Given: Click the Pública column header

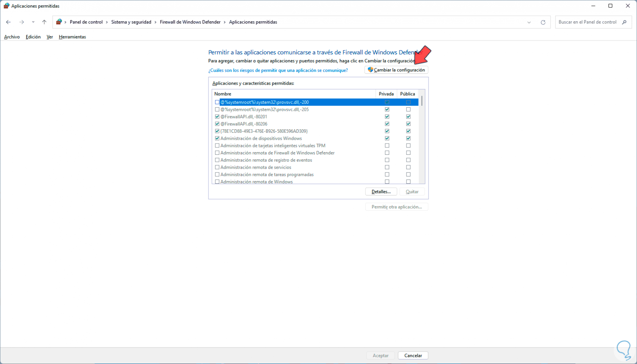Looking at the screenshot, I should pos(408,94).
